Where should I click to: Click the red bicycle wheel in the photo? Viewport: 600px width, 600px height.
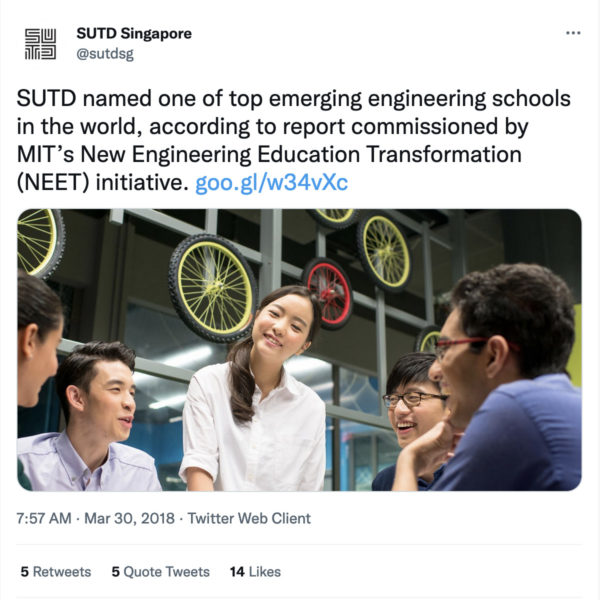[x=328, y=293]
